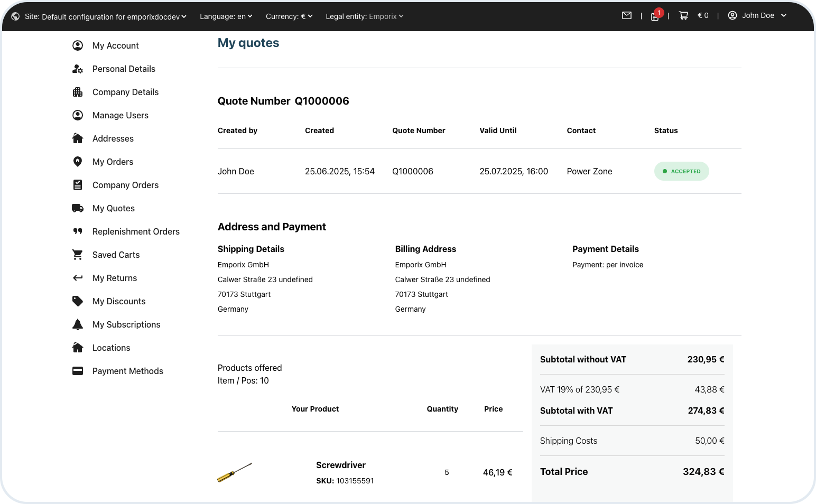
Task: Go to My Orders in sidebar
Action: click(x=113, y=162)
